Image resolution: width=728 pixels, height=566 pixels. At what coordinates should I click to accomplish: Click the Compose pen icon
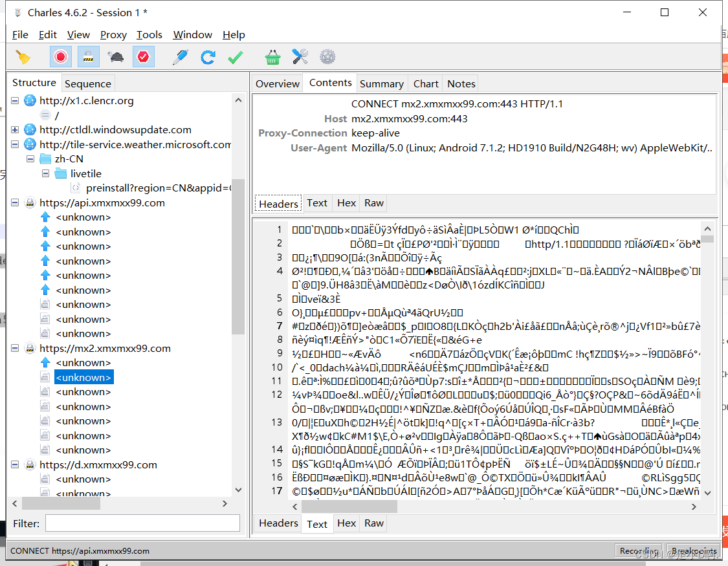(180, 57)
